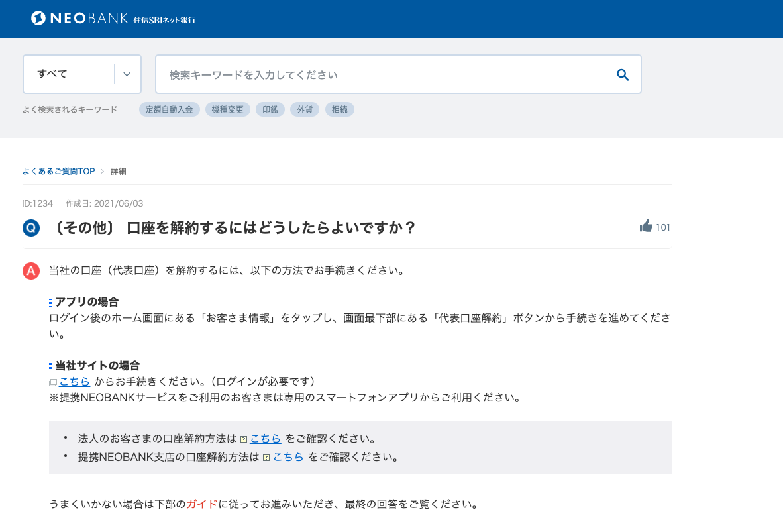Click the red ガイド link at the bottom
This screenshot has height=532, width=783.
pos(201,504)
